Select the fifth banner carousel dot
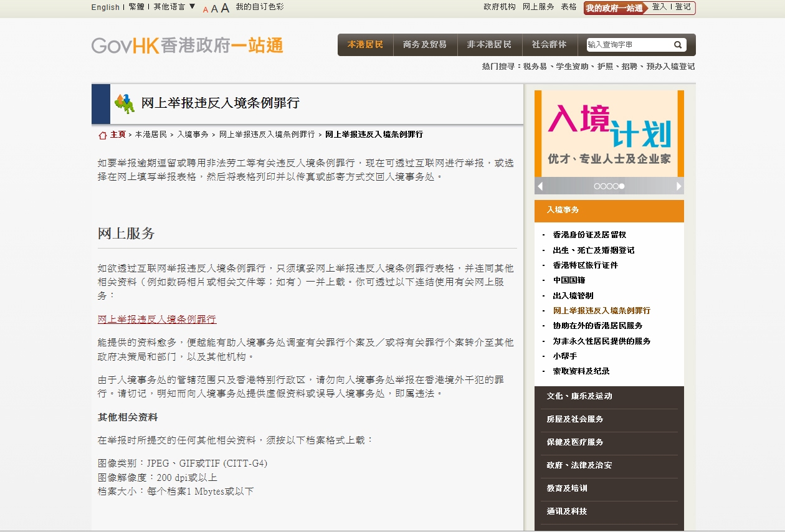 (x=622, y=186)
